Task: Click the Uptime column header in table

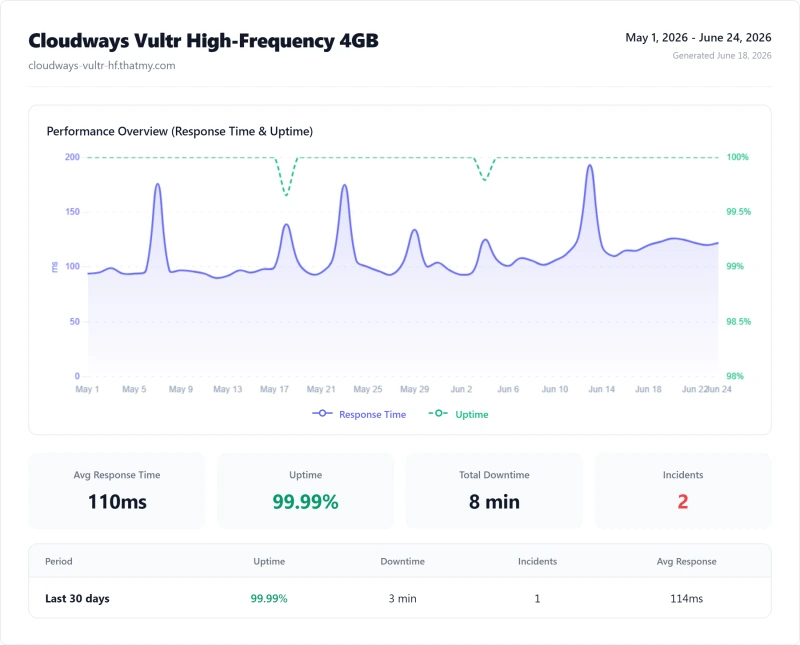Action: click(269, 561)
